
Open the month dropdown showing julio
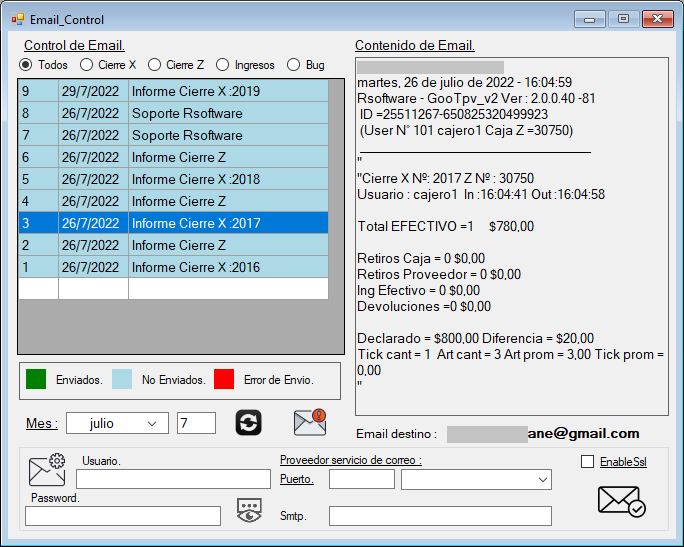coord(117,424)
